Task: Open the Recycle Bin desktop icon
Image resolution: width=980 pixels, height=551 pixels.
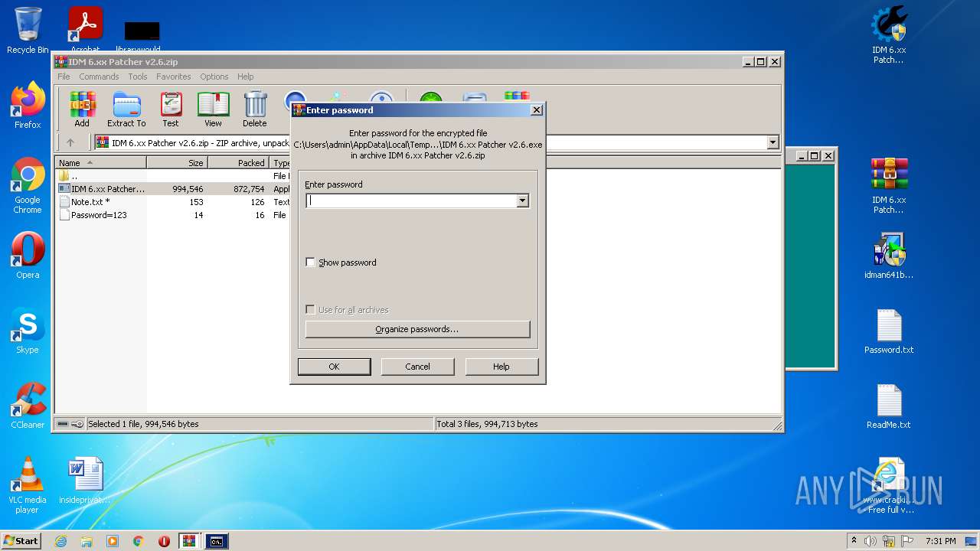Action: click(28, 31)
